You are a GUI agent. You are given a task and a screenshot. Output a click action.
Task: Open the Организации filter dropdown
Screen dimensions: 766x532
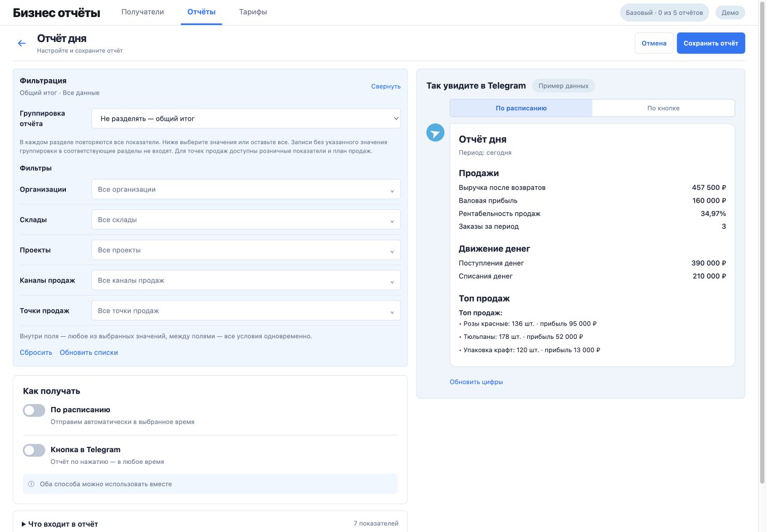click(246, 189)
